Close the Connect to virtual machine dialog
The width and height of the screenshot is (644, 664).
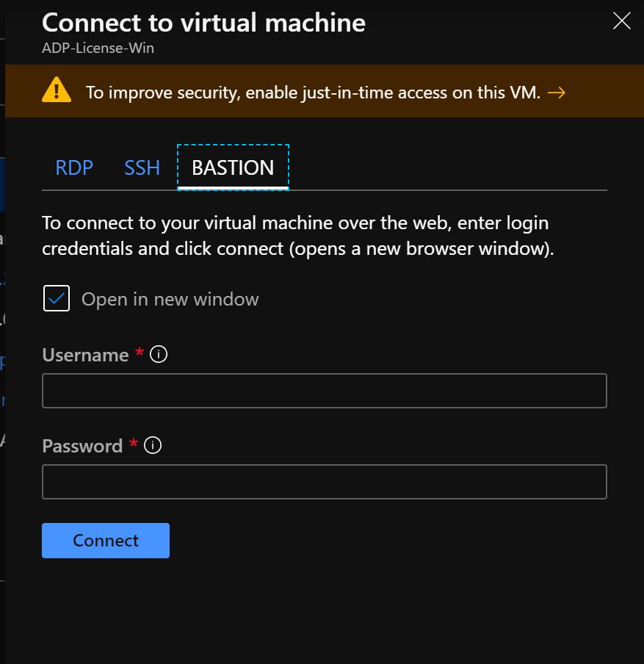coord(621,21)
